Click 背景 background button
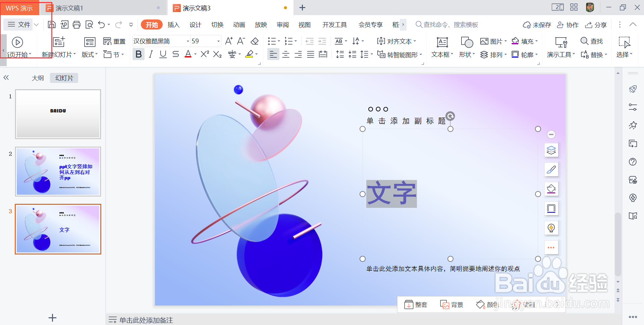This screenshot has height=325, width=644. 451,305
